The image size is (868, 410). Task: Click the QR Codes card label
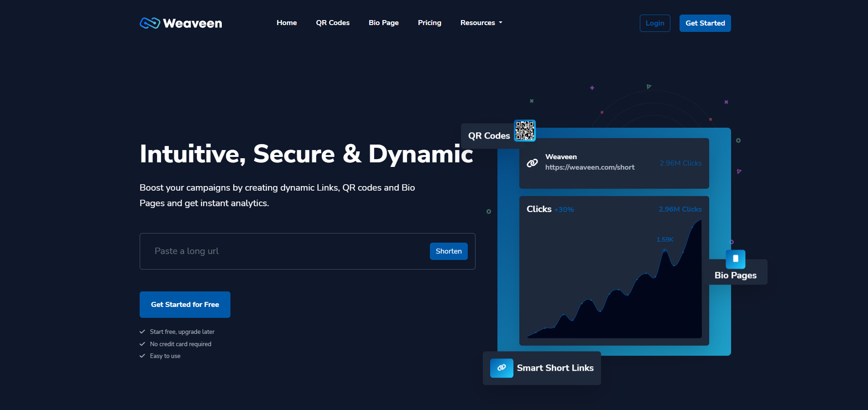[489, 136]
